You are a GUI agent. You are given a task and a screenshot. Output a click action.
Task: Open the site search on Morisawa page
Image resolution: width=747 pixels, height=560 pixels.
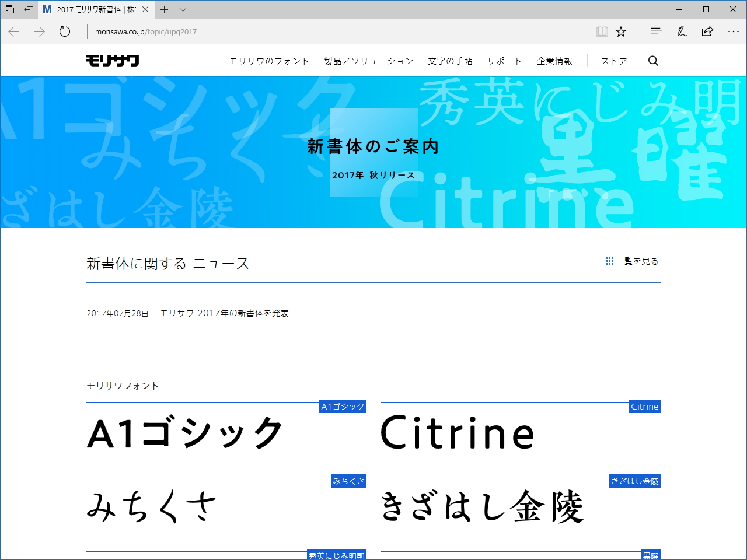point(653,61)
